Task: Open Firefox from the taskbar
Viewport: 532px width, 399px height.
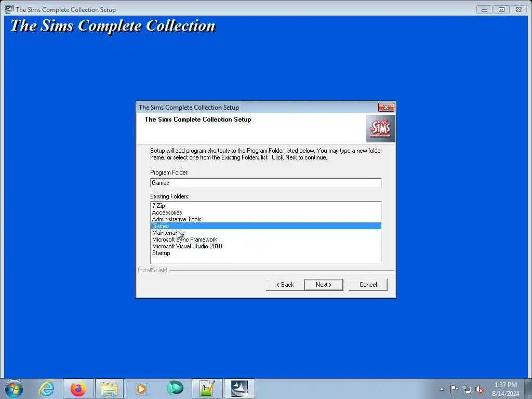Action: point(78,389)
